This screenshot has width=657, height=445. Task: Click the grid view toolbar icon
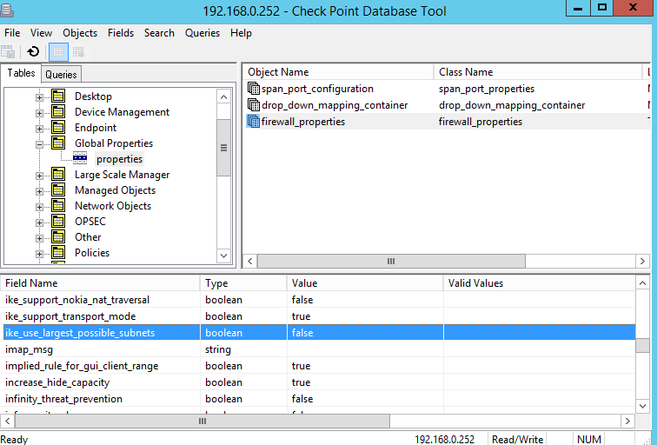click(58, 52)
